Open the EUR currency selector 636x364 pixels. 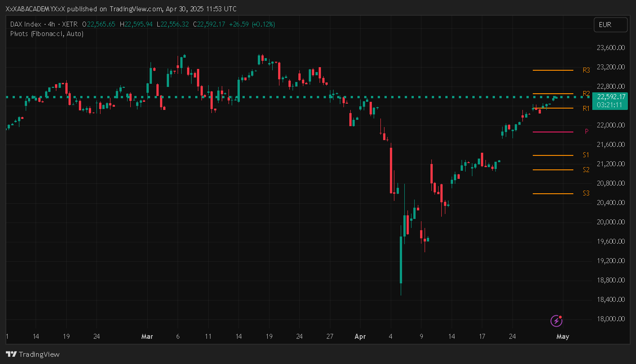pyautogui.click(x=610, y=25)
